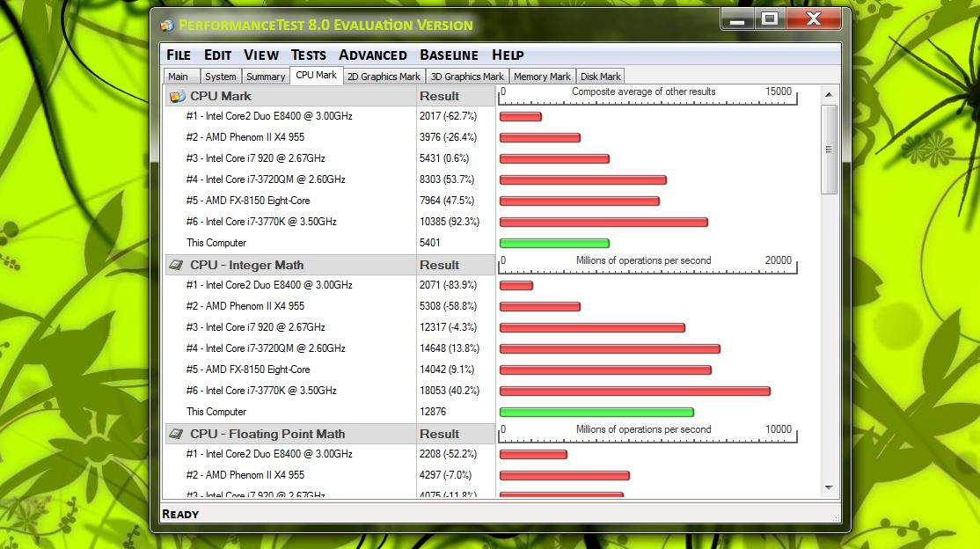Select Floating Point row #2 AMD Phenom II
980x549 pixels.
pos(245,475)
